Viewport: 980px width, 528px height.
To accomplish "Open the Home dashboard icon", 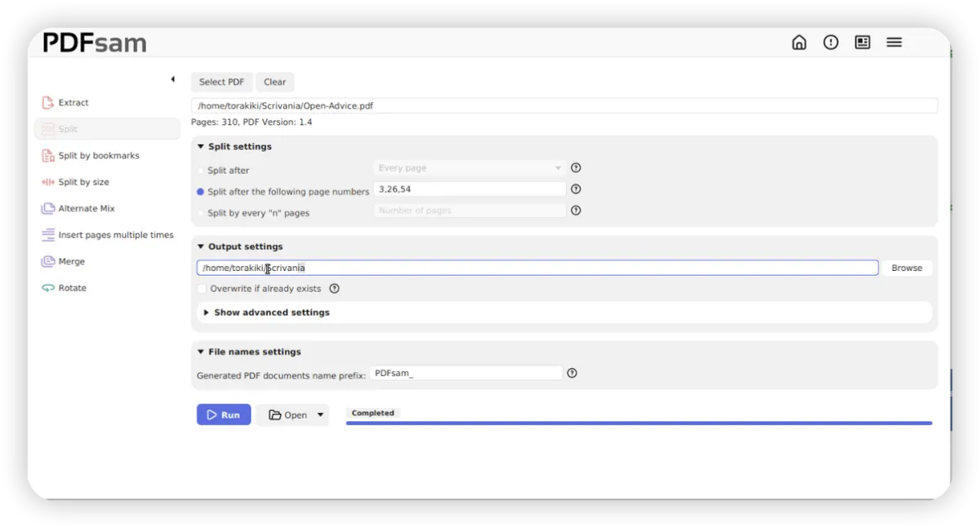I will tap(800, 42).
